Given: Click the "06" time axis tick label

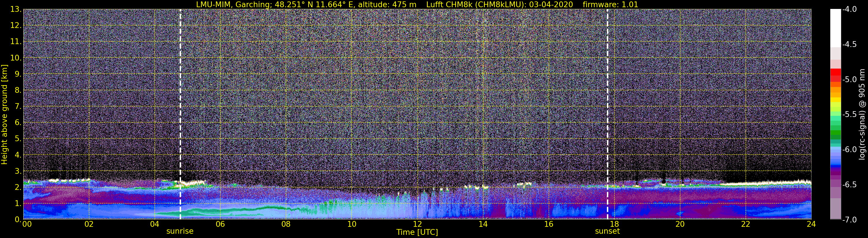Looking at the screenshot, I should pos(220,224).
